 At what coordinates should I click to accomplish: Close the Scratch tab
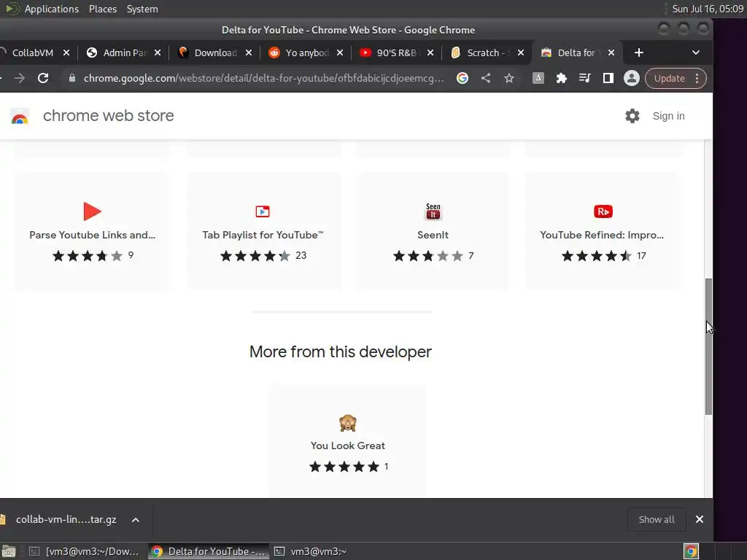pos(521,52)
